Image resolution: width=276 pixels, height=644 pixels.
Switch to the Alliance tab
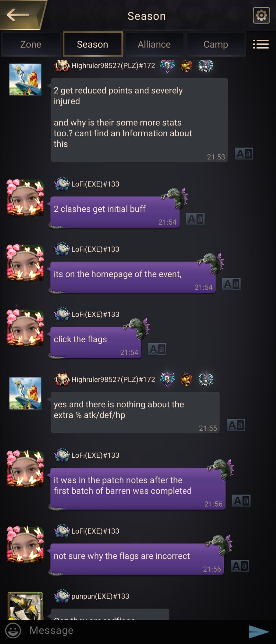154,44
